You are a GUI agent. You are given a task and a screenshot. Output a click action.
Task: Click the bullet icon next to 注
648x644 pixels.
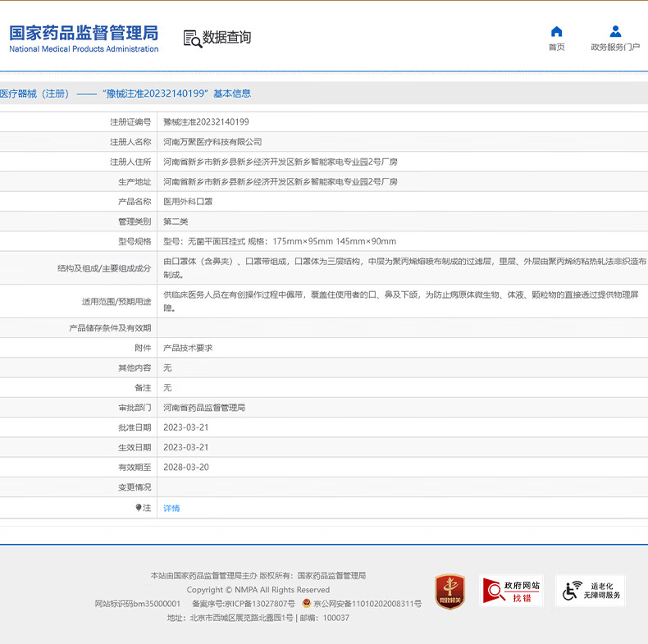point(139,508)
